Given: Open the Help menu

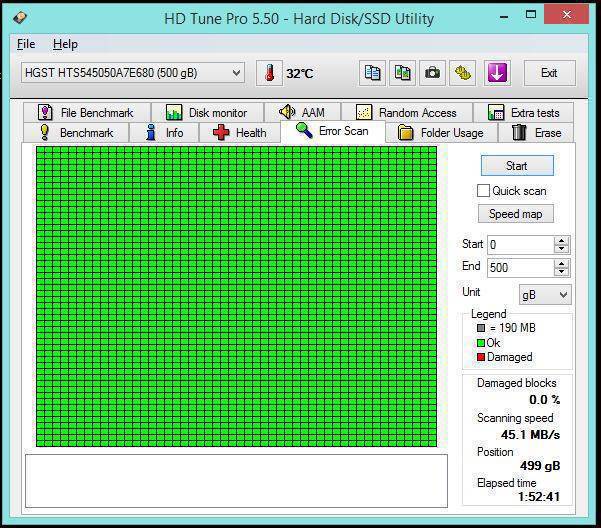Looking at the screenshot, I should coord(66,44).
